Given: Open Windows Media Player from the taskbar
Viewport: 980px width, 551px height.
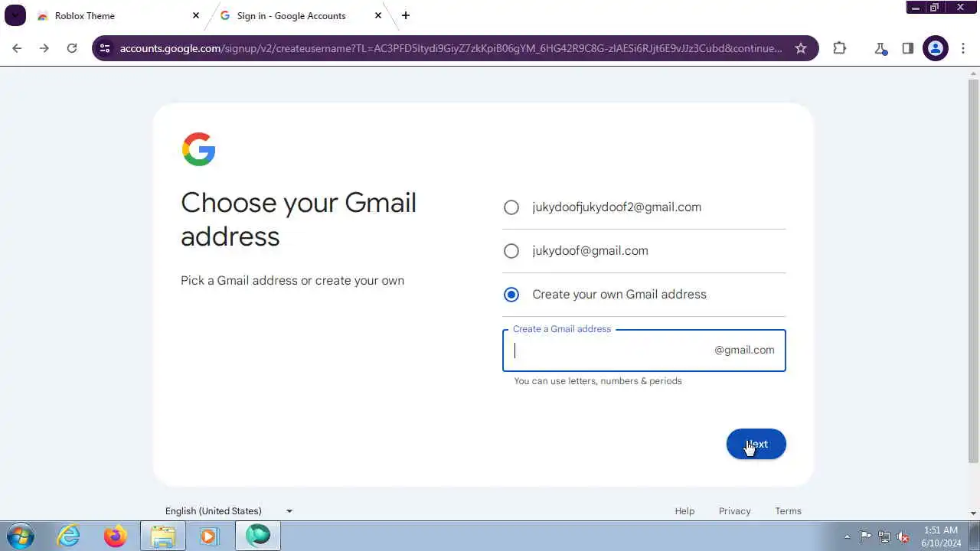Looking at the screenshot, I should [209, 536].
